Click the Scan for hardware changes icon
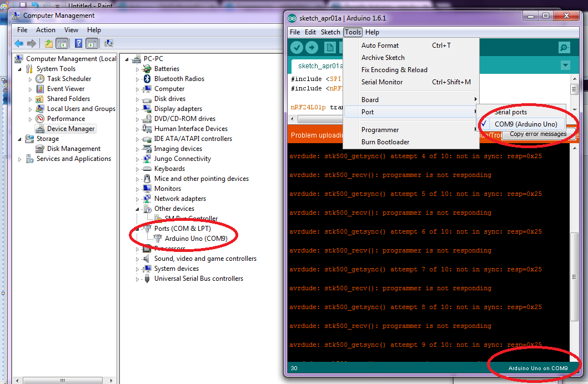Screen dimensions: 588x384 pos(109,43)
